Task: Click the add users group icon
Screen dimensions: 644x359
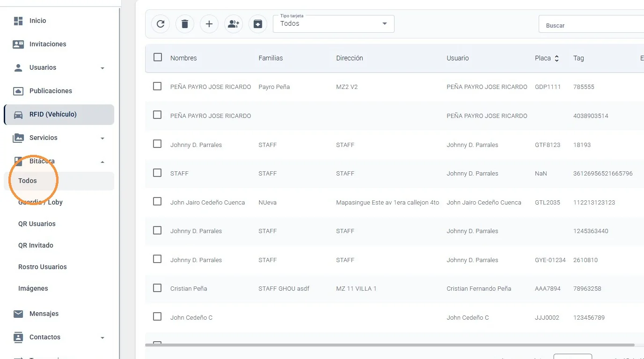Action: tap(234, 24)
